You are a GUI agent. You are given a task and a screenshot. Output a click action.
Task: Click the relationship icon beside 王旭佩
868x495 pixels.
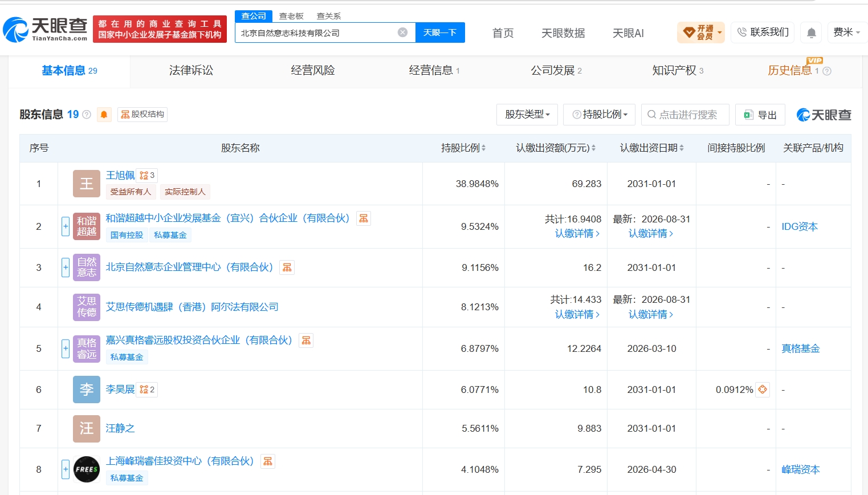(147, 175)
